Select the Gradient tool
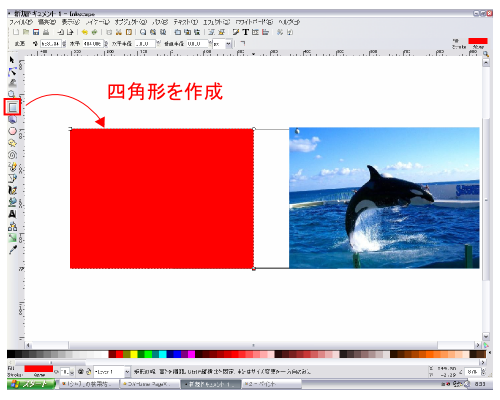 (x=12, y=238)
